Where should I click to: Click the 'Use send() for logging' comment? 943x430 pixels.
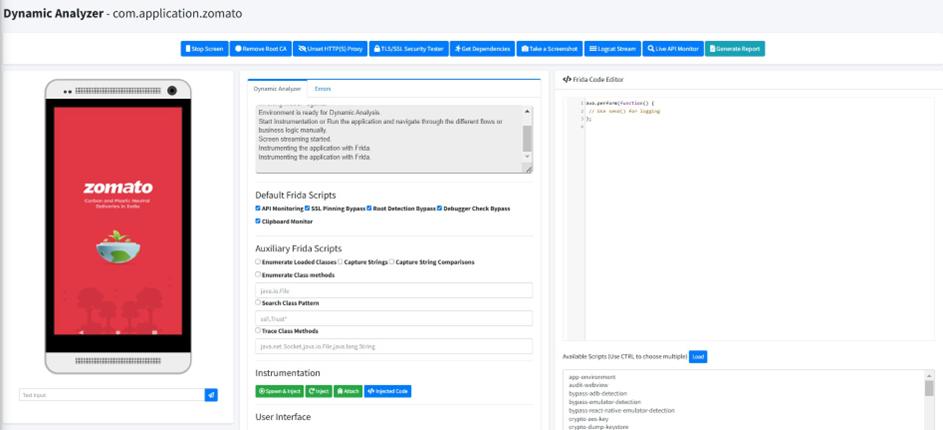coord(624,111)
